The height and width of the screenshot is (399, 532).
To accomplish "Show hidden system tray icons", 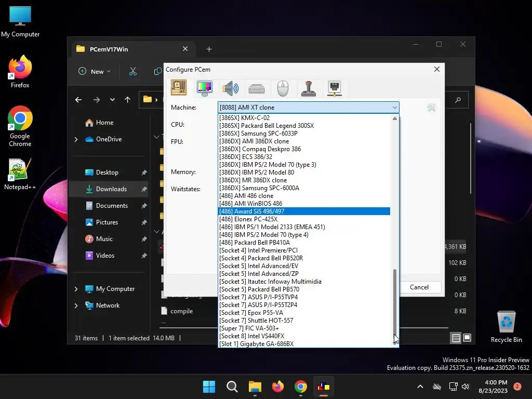I will click(420, 387).
